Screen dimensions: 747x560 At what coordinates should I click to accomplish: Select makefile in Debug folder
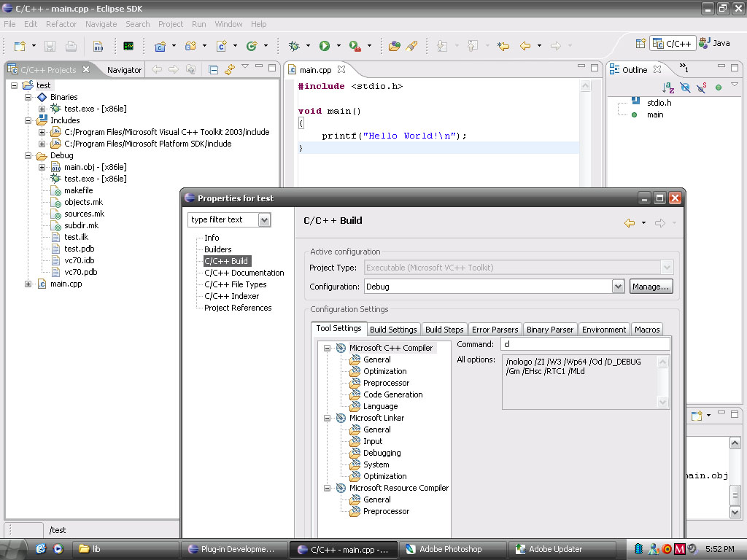[79, 190]
